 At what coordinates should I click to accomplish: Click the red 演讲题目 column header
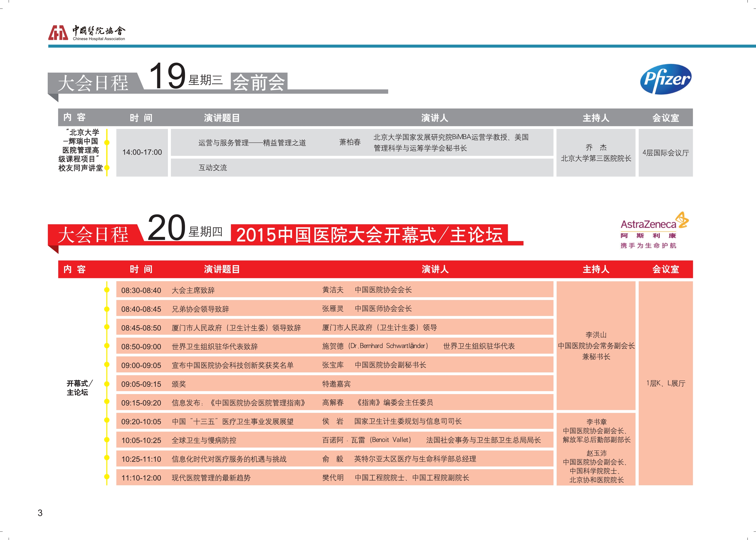pos(221,269)
